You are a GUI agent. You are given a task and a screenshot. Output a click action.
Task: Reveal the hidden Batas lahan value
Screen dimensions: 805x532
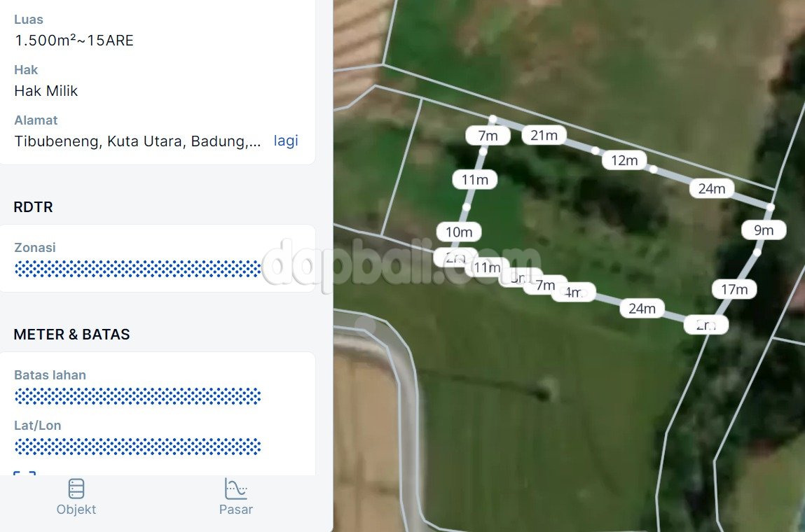point(137,396)
